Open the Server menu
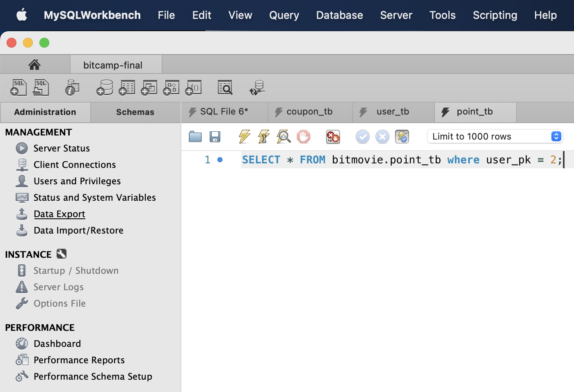 396,15
